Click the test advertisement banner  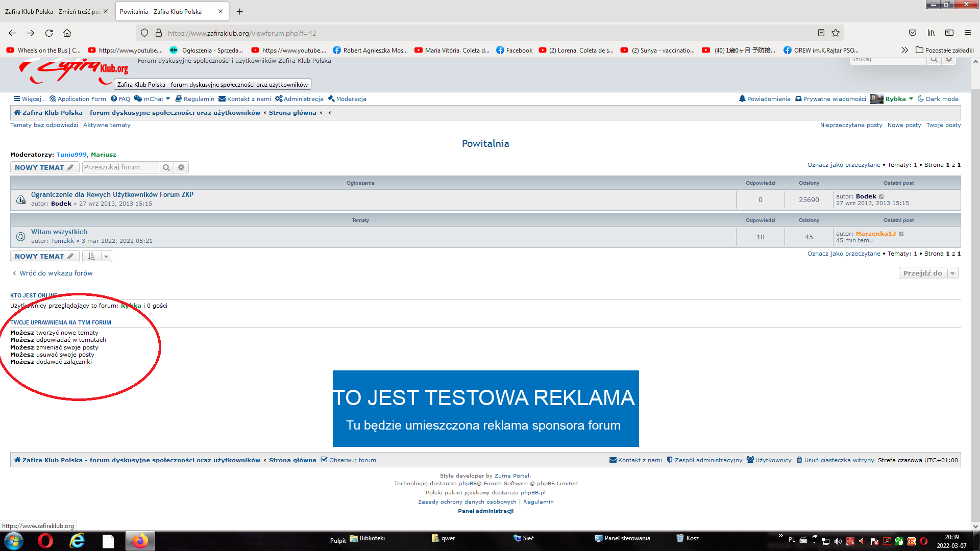click(485, 409)
